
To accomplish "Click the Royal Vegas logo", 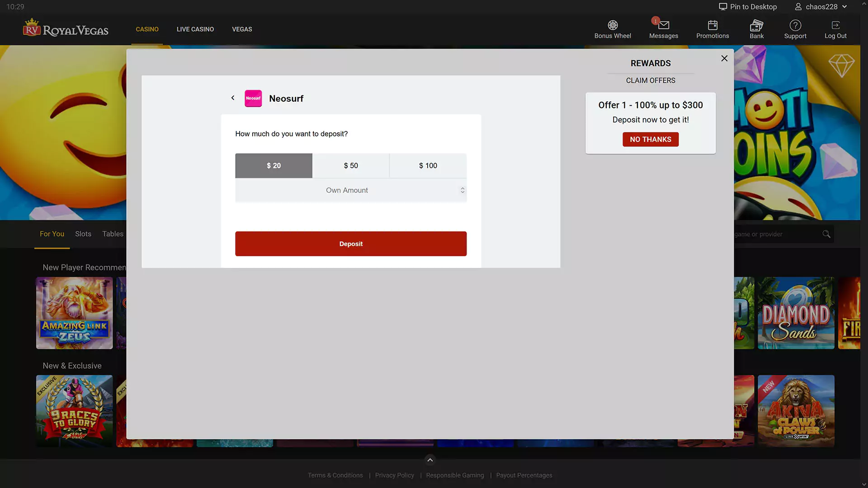I will [x=66, y=28].
